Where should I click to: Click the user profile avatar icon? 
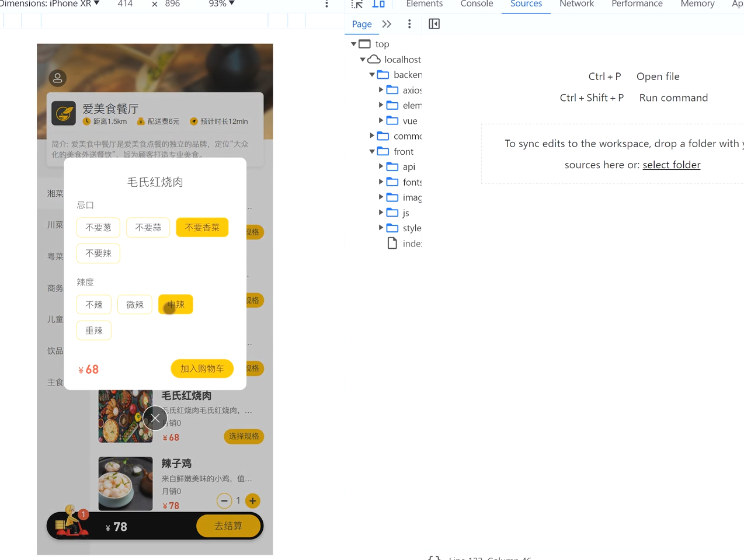coord(57,78)
